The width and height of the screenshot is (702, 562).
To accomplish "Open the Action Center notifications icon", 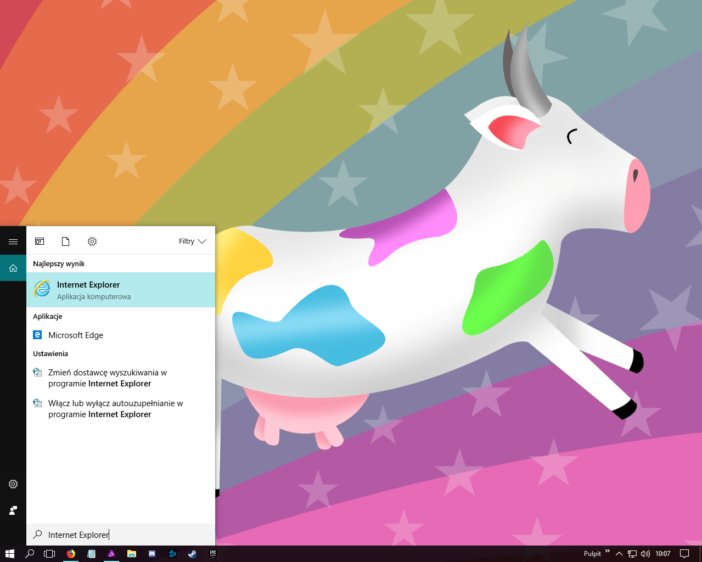I will [x=684, y=554].
